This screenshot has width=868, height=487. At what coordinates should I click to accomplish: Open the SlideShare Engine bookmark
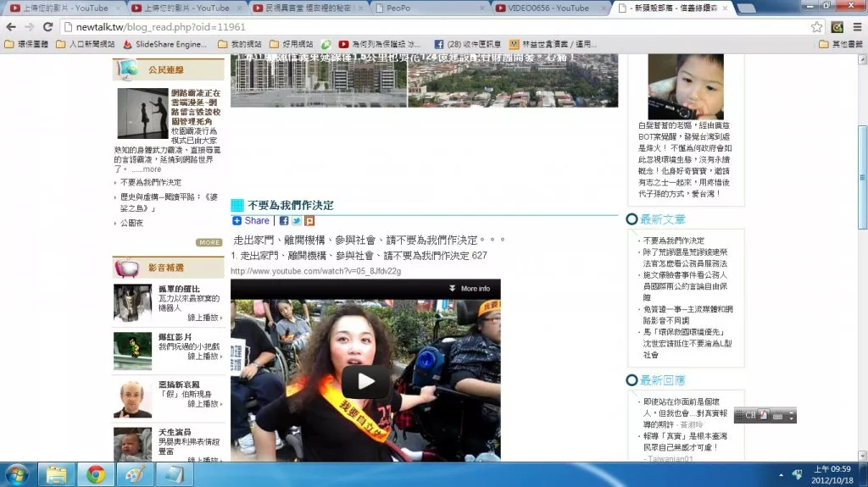[x=165, y=44]
